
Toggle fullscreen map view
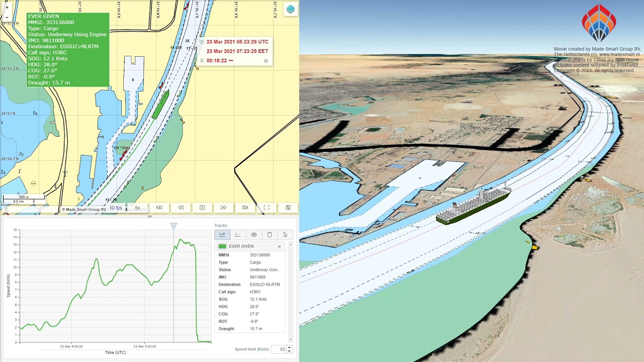coord(267,208)
